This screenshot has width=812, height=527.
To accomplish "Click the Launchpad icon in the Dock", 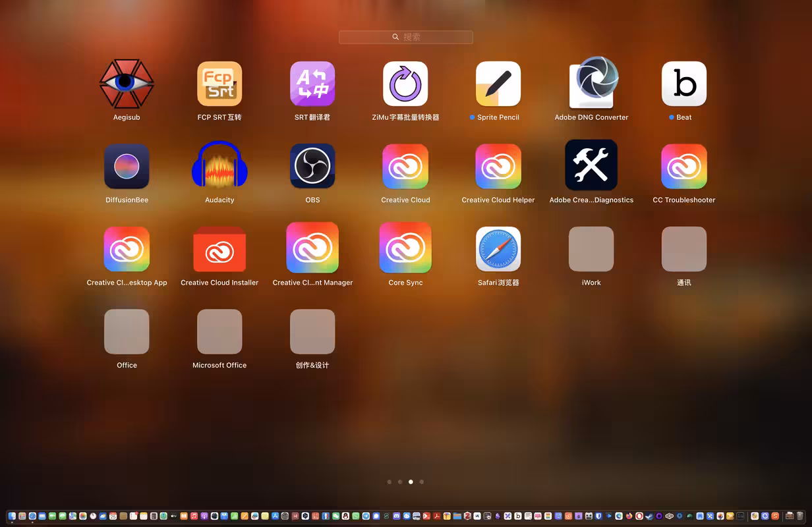I will point(22,516).
